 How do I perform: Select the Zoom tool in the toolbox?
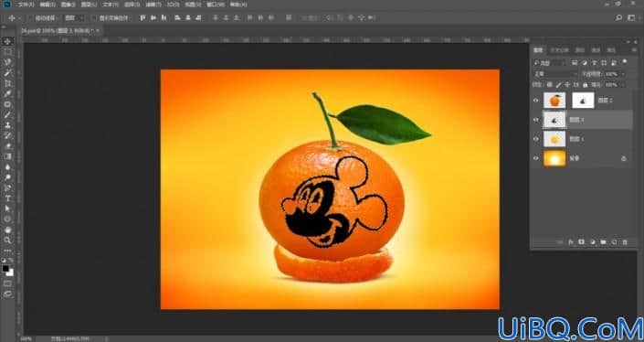coord(8,240)
